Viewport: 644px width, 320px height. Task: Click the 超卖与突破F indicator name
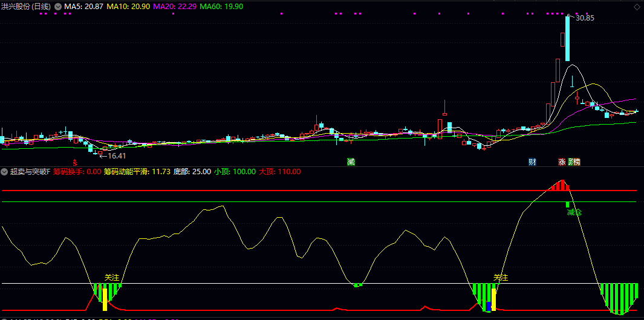[x=30, y=172]
